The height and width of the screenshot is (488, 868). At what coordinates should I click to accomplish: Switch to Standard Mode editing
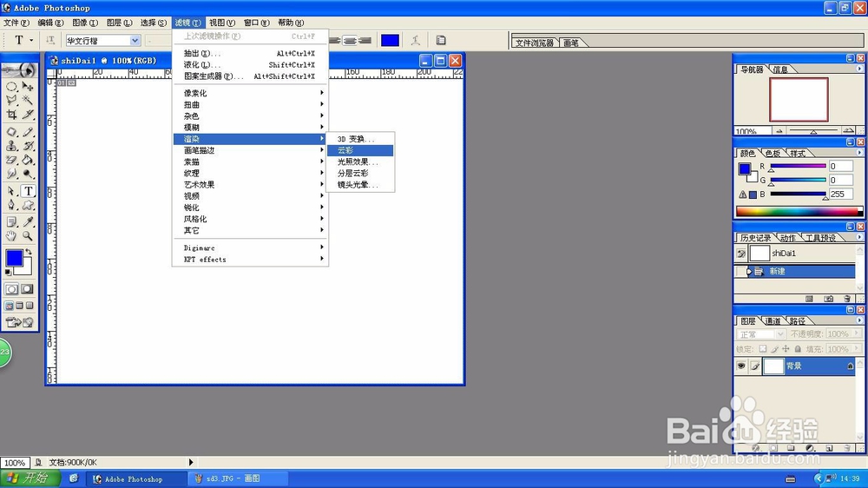[x=11, y=289]
